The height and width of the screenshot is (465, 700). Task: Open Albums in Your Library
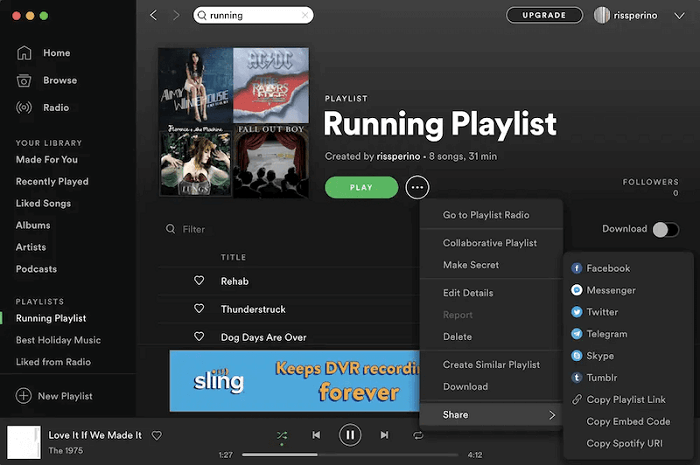click(33, 225)
